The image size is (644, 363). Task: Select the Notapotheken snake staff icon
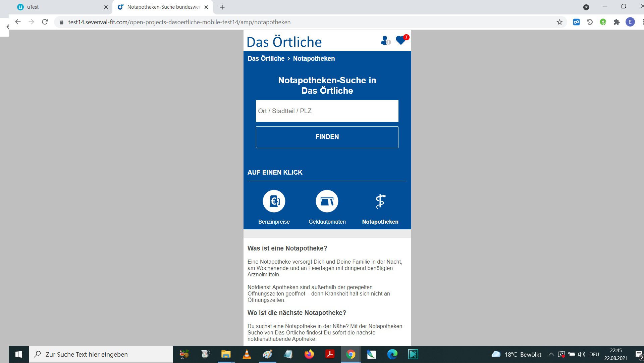pyautogui.click(x=380, y=201)
